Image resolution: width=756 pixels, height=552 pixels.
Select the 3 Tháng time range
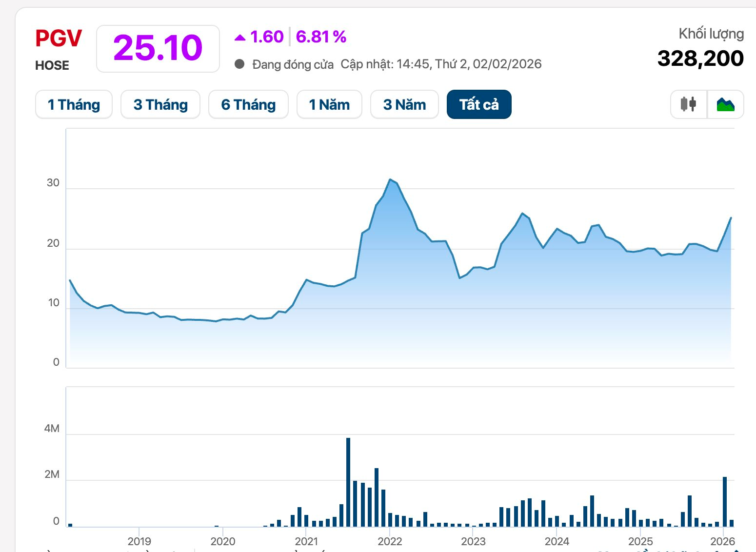[x=160, y=104]
